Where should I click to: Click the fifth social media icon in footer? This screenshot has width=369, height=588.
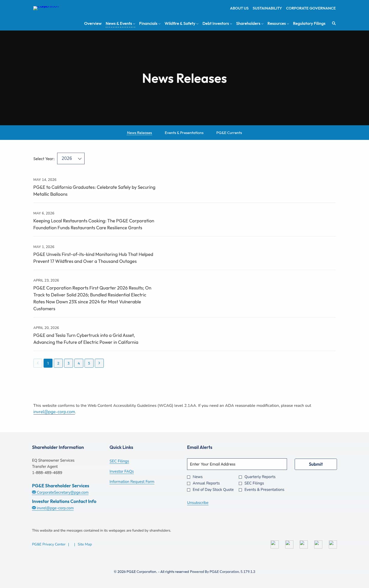[x=333, y=544]
